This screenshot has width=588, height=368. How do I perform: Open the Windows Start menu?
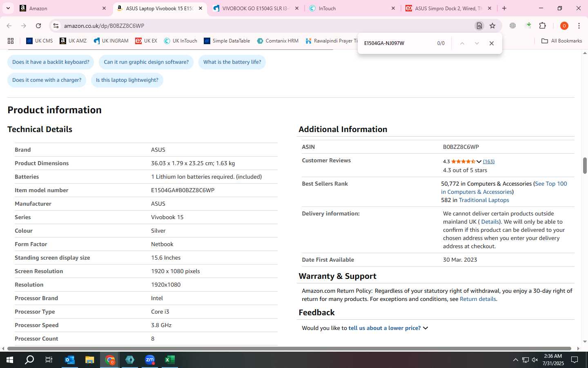point(10,360)
